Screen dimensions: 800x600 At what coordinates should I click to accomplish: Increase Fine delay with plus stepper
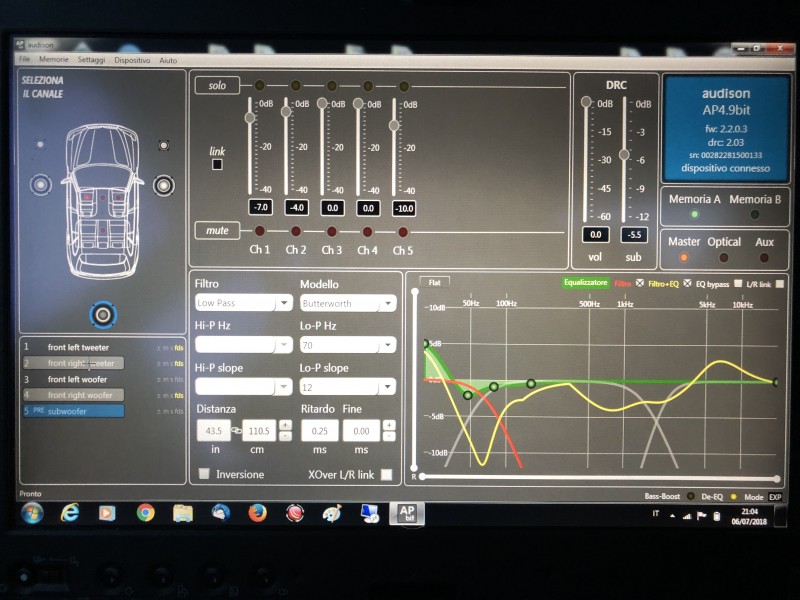click(389, 425)
